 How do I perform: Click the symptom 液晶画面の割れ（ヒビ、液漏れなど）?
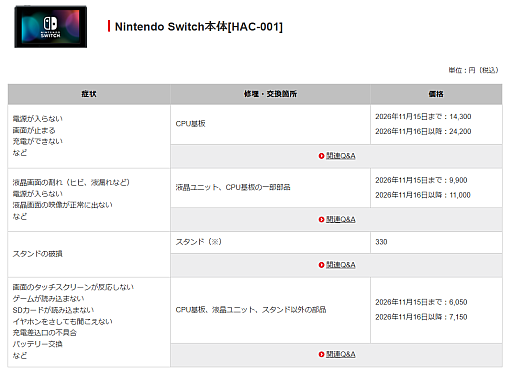click(x=71, y=182)
